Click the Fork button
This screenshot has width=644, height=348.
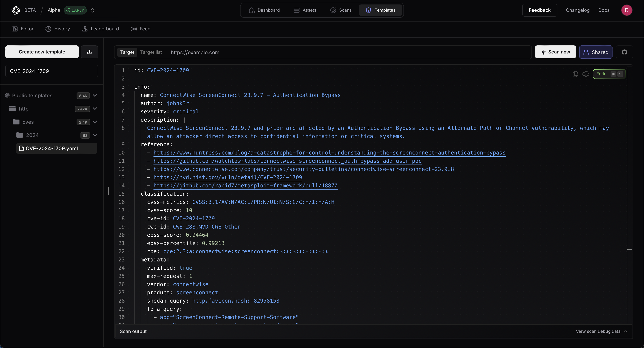[609, 74]
